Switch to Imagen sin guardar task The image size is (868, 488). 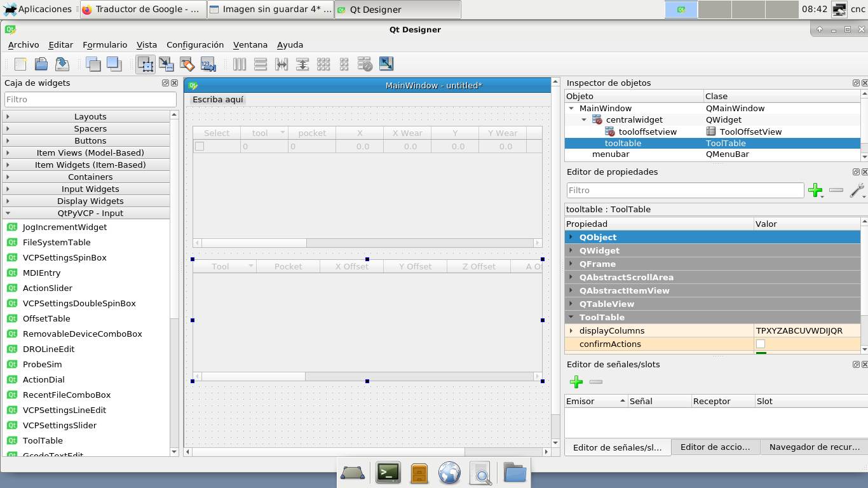[271, 10]
